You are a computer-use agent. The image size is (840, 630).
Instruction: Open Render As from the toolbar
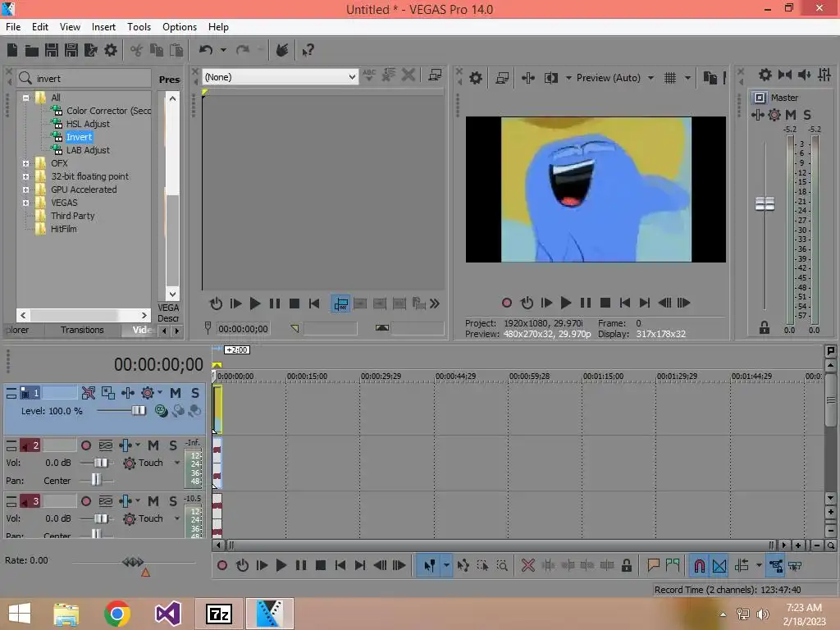[x=91, y=50]
